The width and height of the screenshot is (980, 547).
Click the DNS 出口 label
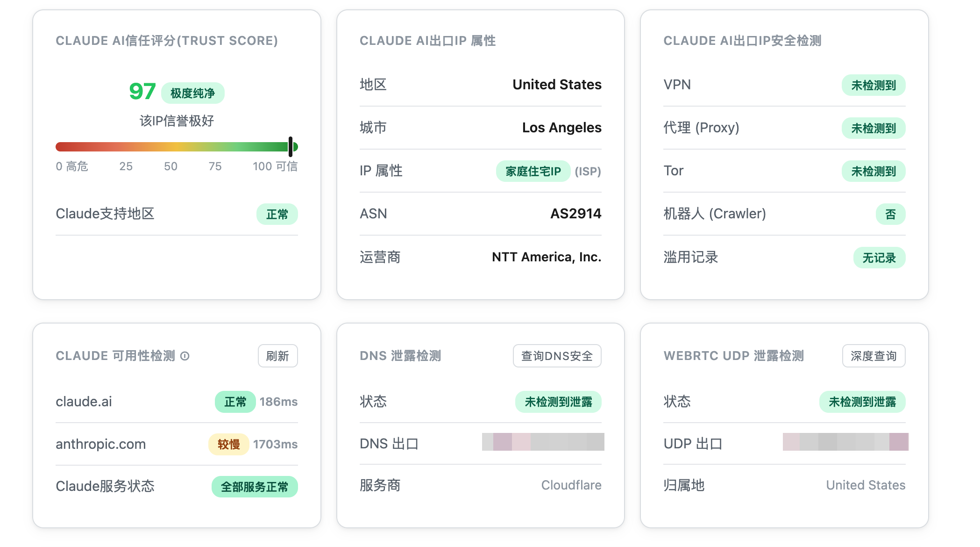coord(389,444)
